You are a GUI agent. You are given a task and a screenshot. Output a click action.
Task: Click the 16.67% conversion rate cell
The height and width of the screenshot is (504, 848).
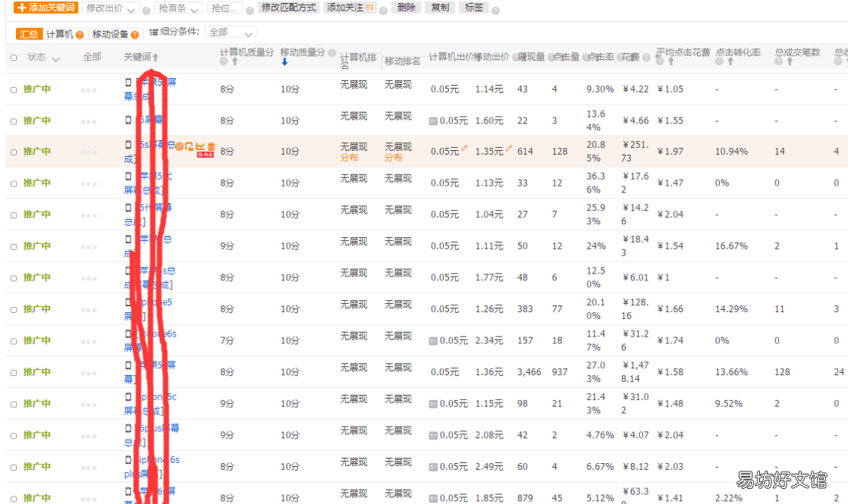pos(731,246)
